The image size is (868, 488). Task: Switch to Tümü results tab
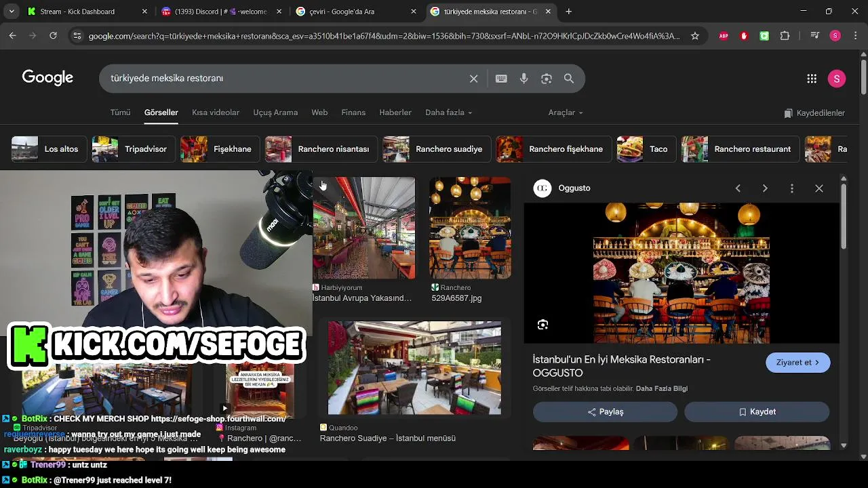(120, 113)
